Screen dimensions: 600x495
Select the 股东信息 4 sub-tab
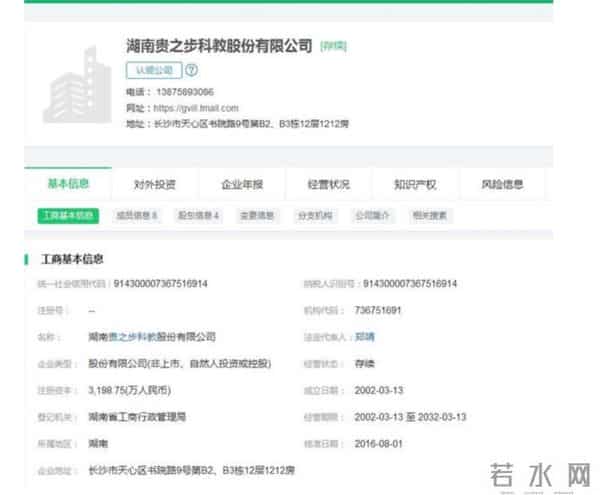point(198,216)
